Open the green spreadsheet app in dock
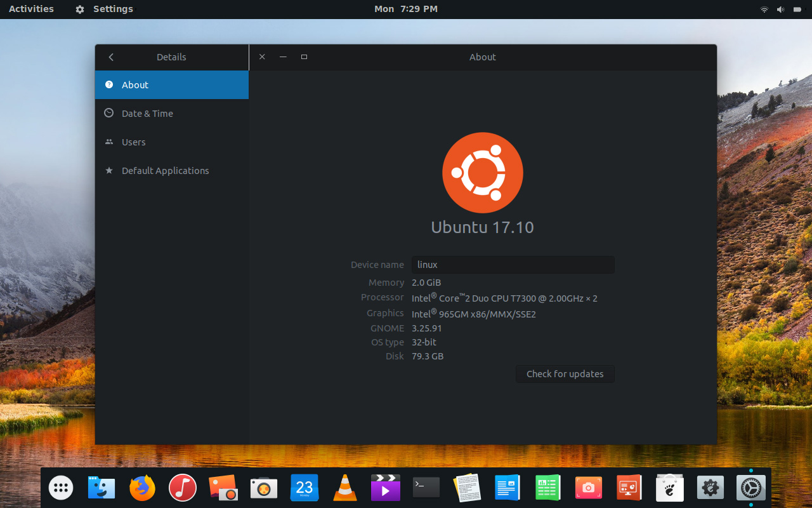Viewport: 812px width, 508px height. (548, 488)
